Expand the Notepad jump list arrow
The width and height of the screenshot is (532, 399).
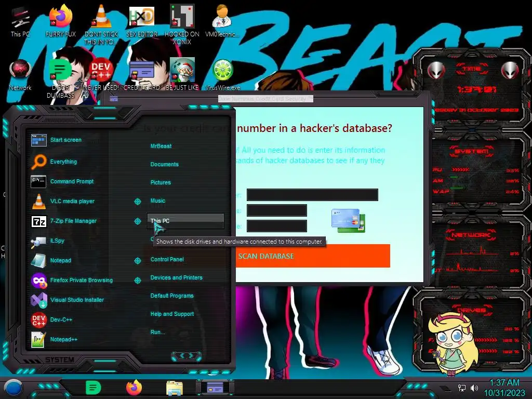click(137, 261)
